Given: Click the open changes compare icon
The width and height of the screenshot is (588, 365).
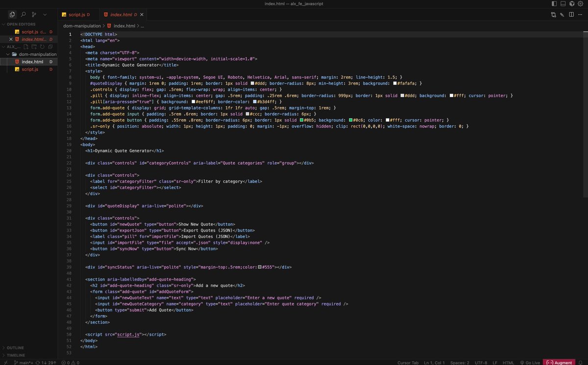Looking at the screenshot, I should click(x=554, y=15).
